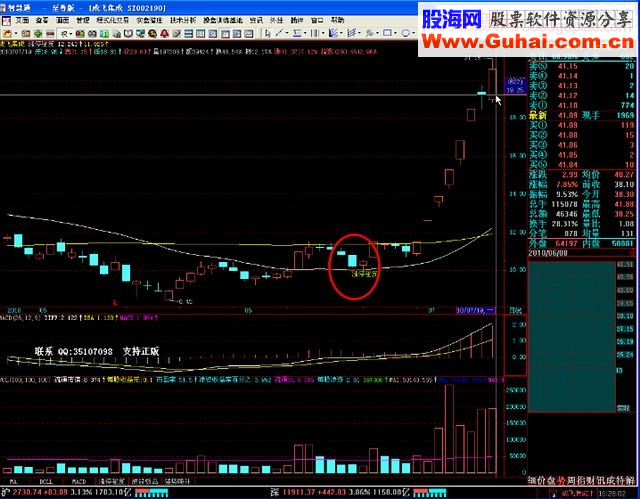Click the MACD indicator title label above subchart
The image size is (640, 499).
coord(20,317)
